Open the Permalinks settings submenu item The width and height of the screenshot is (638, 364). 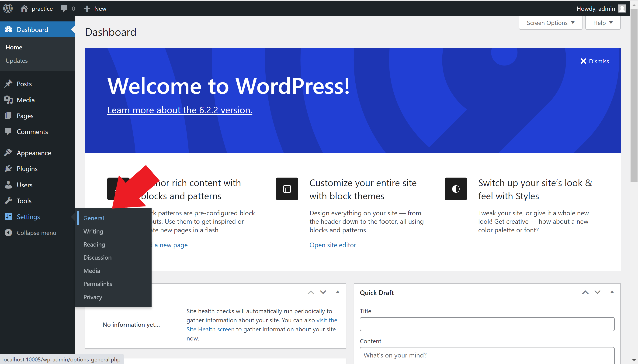(x=98, y=284)
